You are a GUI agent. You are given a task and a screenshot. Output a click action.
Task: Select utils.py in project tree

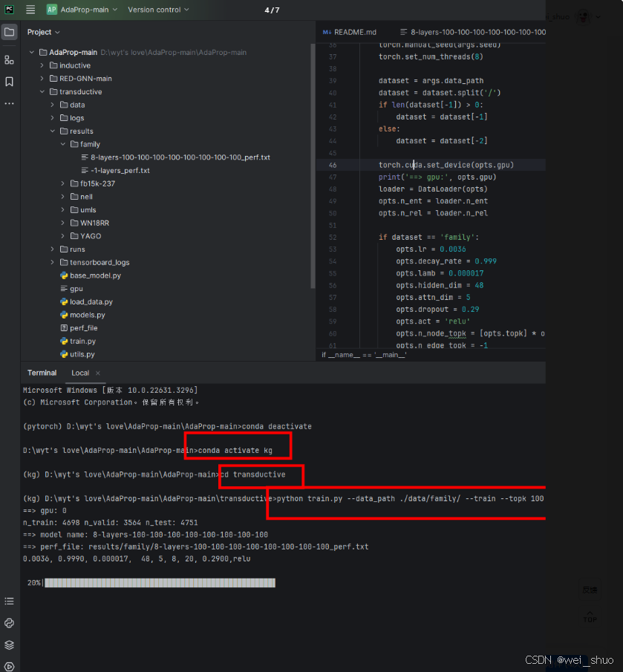77,354
